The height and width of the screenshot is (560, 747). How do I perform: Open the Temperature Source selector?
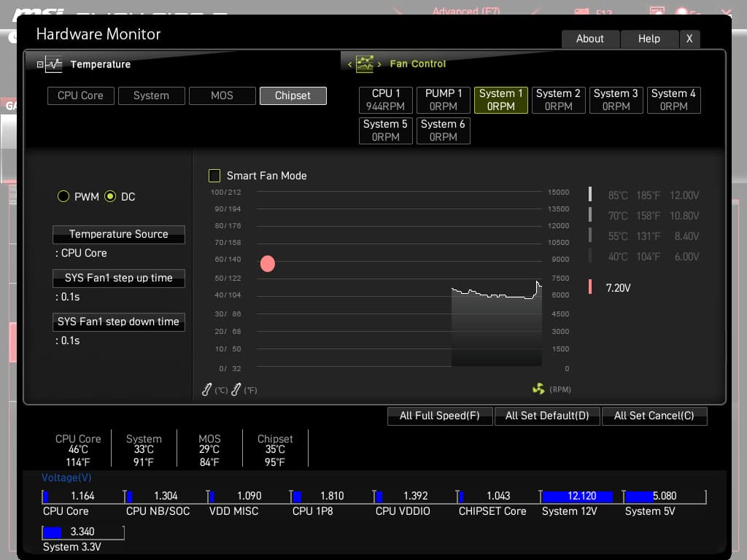tap(118, 234)
